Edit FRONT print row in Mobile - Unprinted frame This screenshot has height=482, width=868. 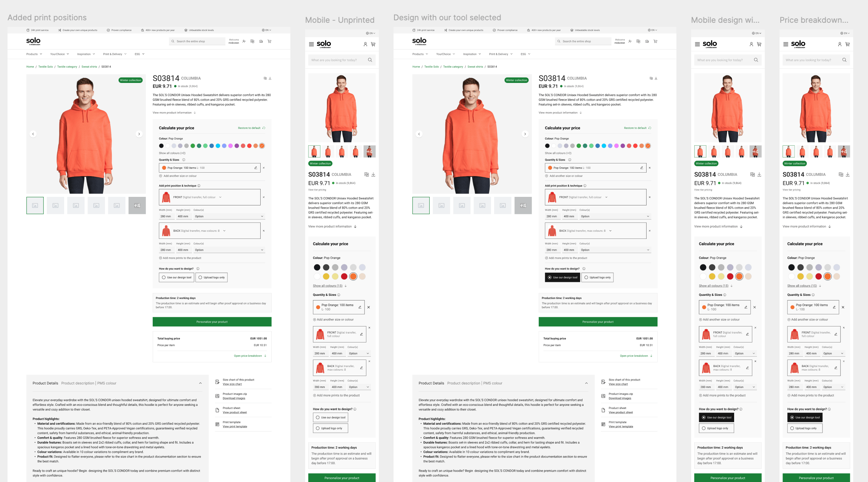point(361,334)
